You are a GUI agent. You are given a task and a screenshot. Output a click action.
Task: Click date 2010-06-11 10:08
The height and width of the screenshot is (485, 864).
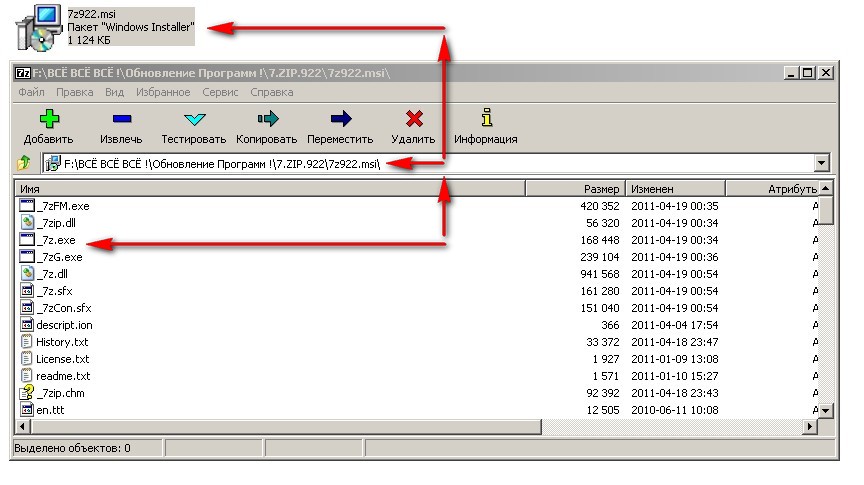(674, 410)
